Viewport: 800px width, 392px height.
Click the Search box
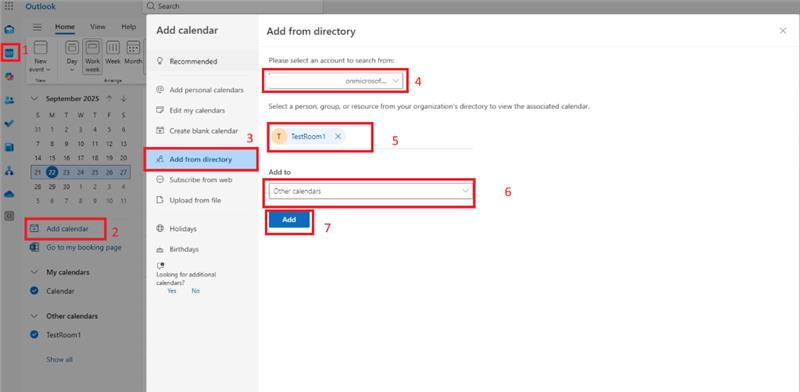click(232, 6)
